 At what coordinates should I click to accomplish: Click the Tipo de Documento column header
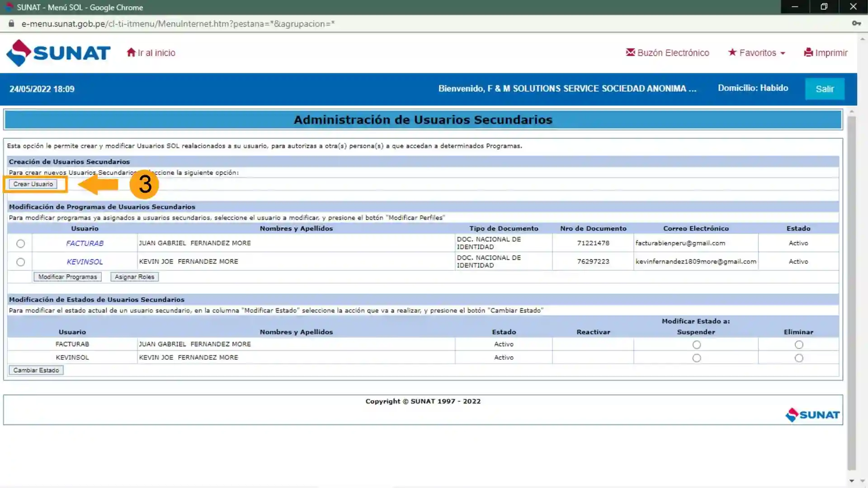tap(504, 229)
